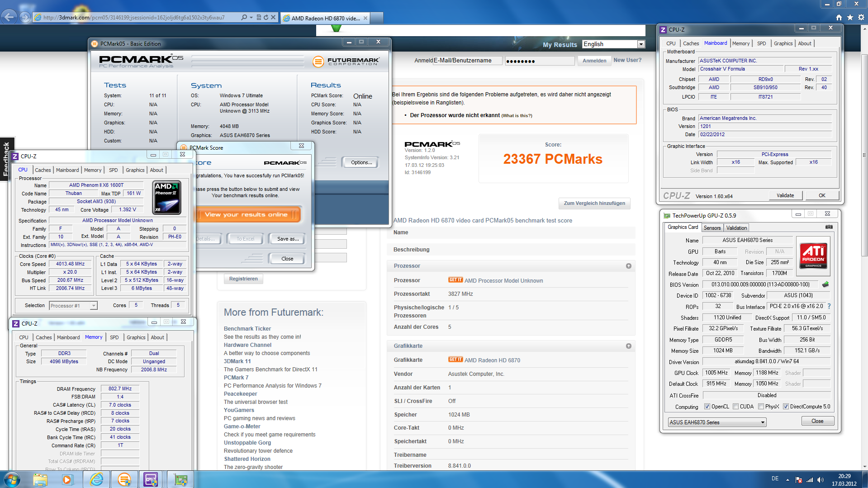
Task: Switch to the Validation tab in GPU-Z
Action: tap(737, 228)
